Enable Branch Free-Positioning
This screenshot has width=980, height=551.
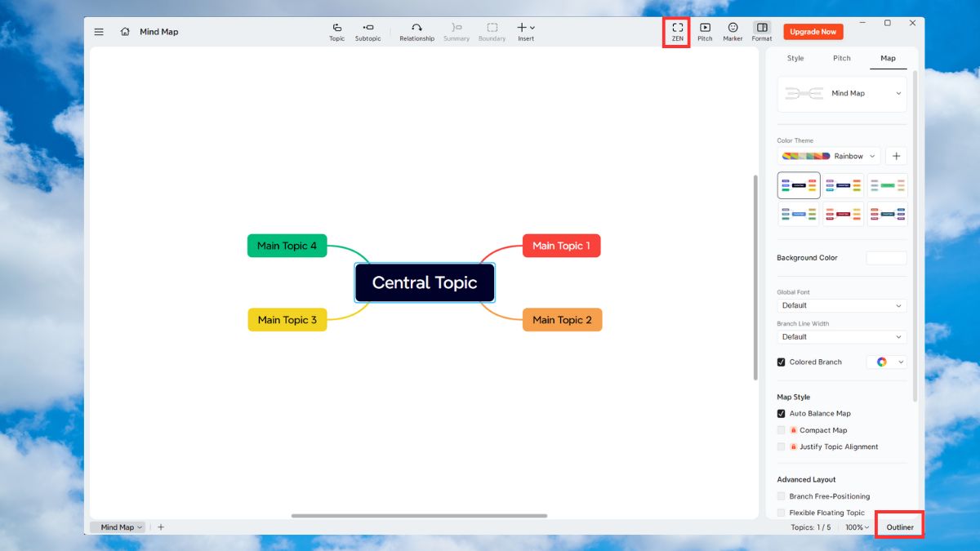pos(781,496)
